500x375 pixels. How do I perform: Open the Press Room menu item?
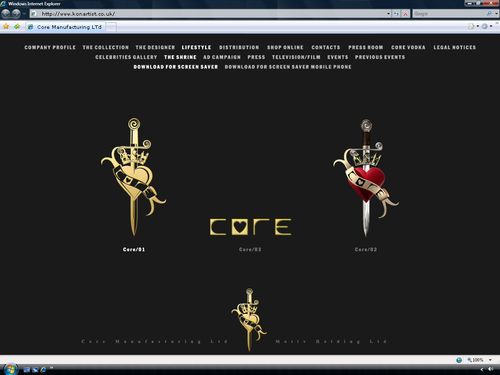point(366,47)
